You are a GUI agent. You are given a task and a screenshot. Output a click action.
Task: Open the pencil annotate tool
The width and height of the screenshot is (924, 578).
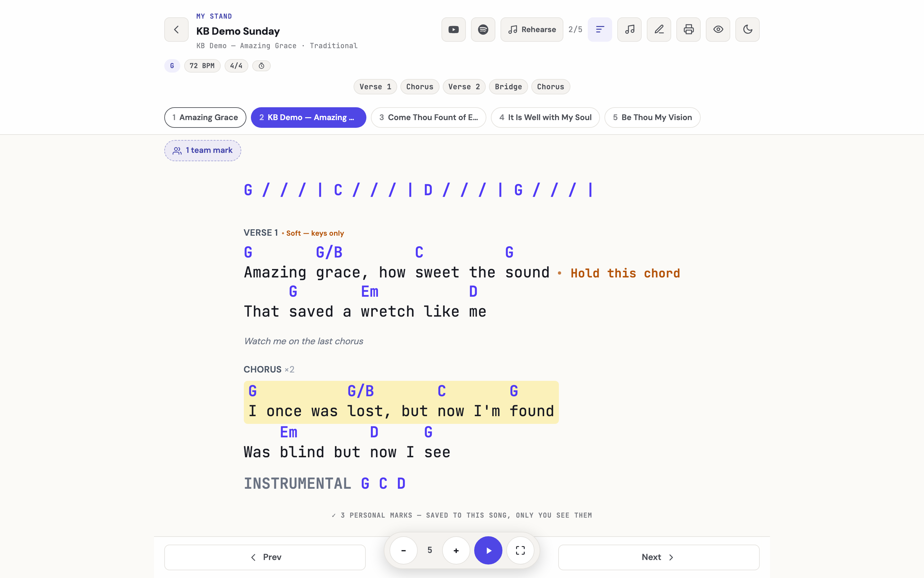[x=659, y=30]
